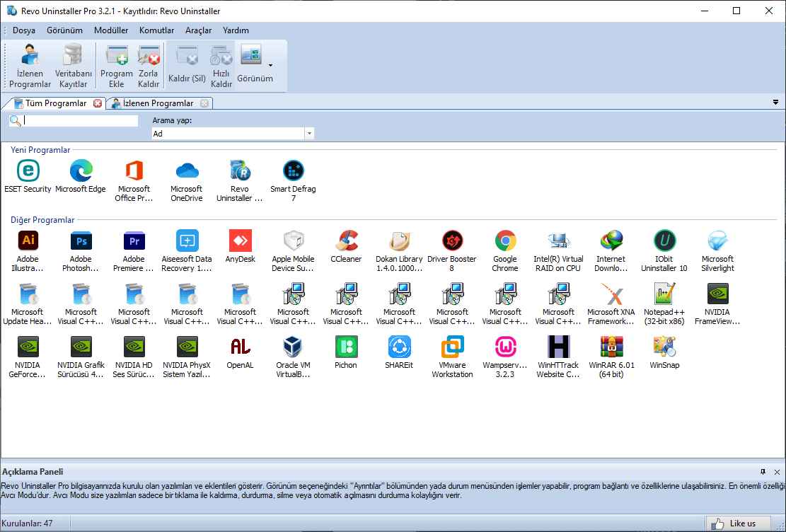The image size is (786, 532).
Task: Click the Like us button
Action: 734,524
